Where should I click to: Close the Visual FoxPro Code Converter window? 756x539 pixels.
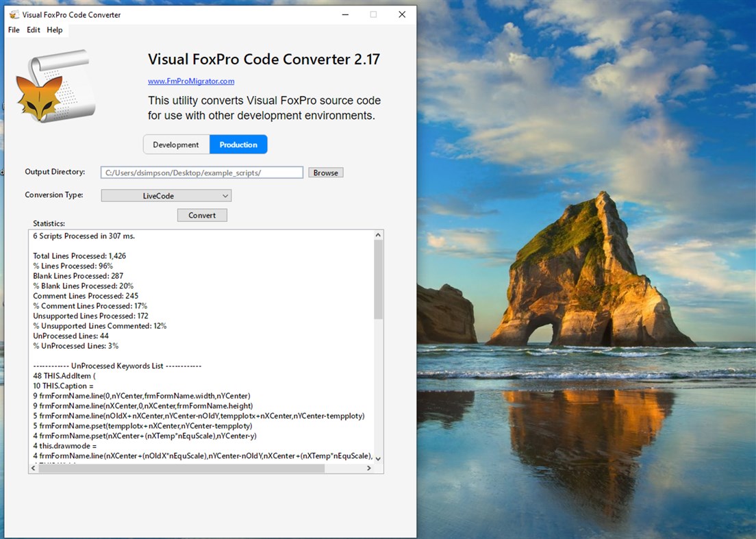(x=402, y=14)
